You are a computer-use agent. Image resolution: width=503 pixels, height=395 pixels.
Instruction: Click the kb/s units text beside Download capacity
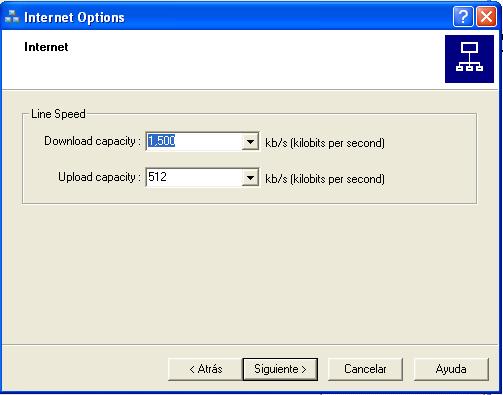pos(325,143)
